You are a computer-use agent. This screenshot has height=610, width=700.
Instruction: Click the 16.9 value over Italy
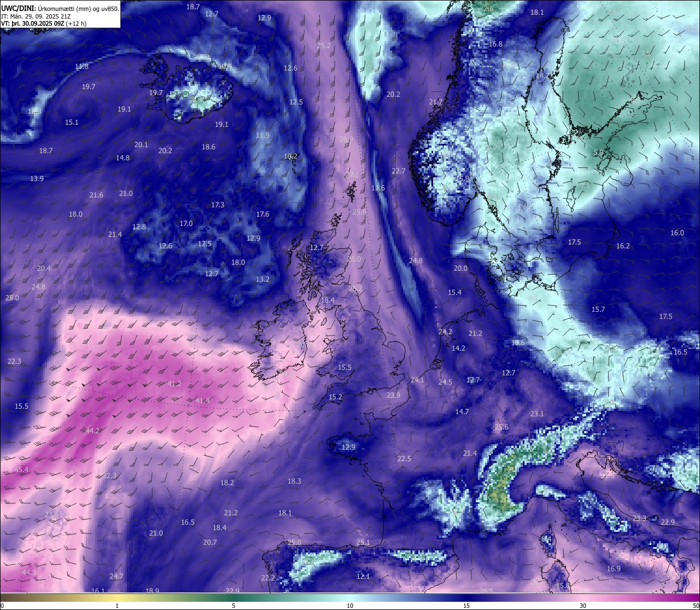(614, 568)
